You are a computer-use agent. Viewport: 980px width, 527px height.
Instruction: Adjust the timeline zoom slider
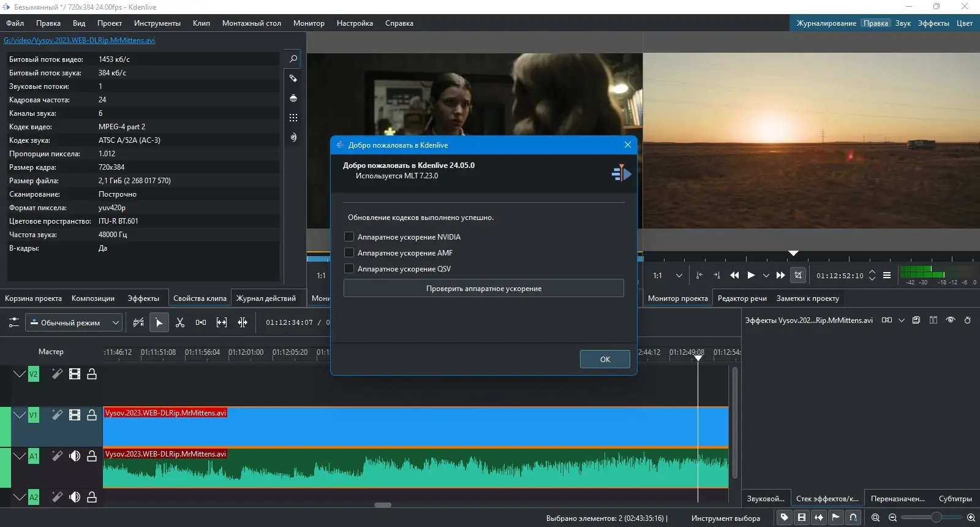point(936,518)
